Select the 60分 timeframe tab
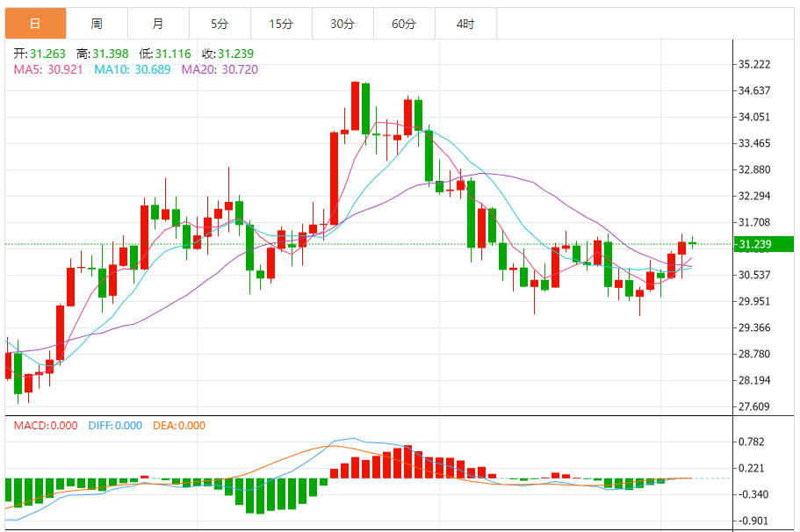Viewport: 800px width, 532px height. (x=404, y=24)
